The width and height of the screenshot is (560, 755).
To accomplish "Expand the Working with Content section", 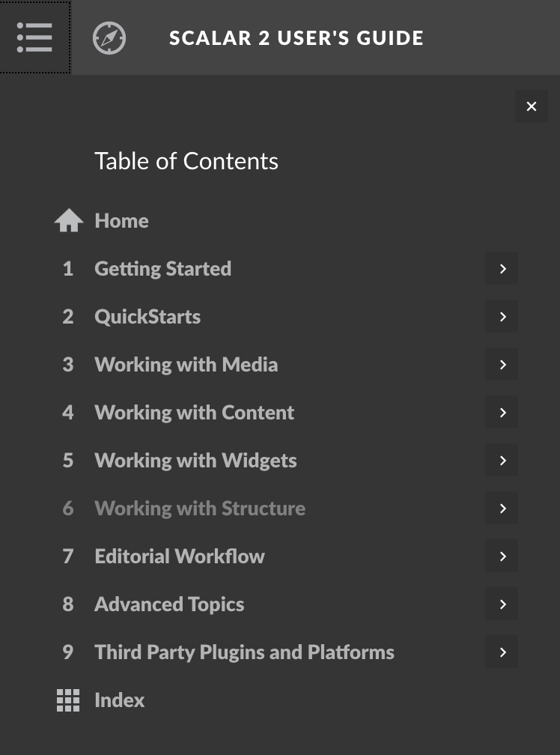I will click(x=502, y=412).
